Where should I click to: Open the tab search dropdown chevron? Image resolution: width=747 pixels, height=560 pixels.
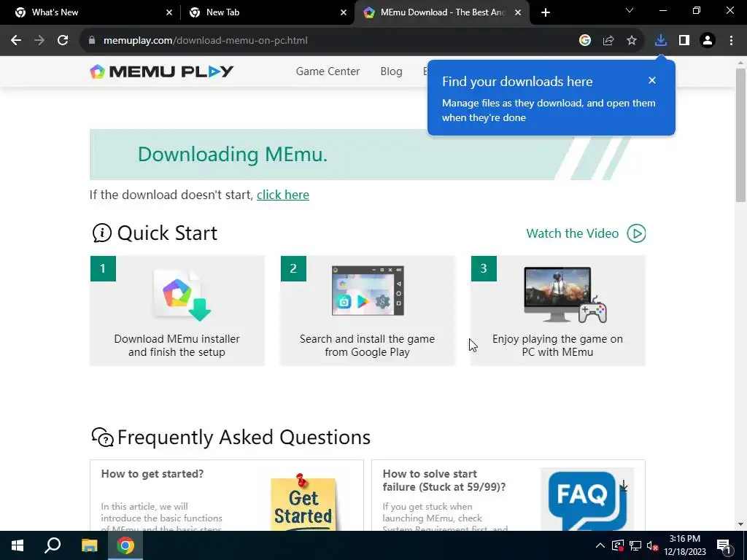pos(630,10)
